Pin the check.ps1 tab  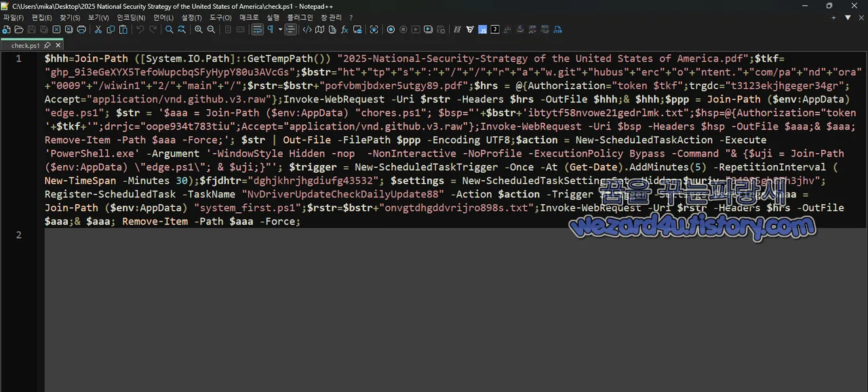coord(47,45)
